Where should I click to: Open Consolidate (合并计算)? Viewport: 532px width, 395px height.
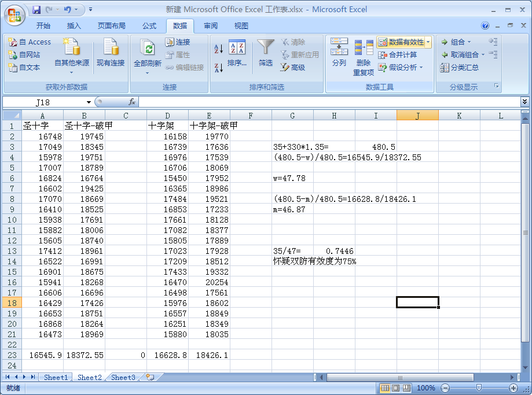(x=397, y=55)
